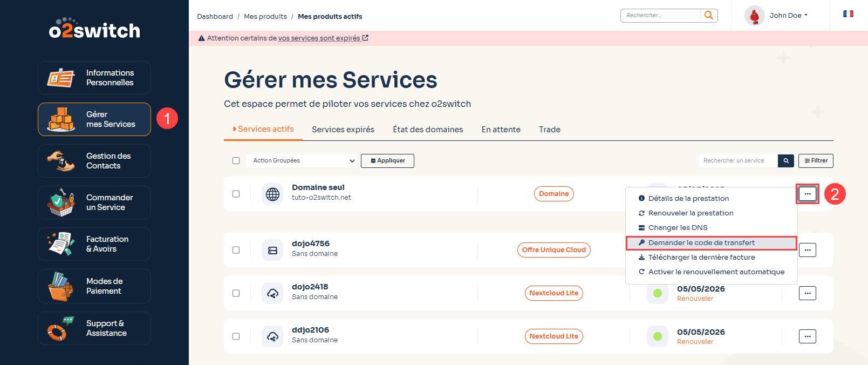Open the Facturation & Avoirs invoice icon
Viewport: 868px width, 365px height.
pyautogui.click(x=60, y=244)
